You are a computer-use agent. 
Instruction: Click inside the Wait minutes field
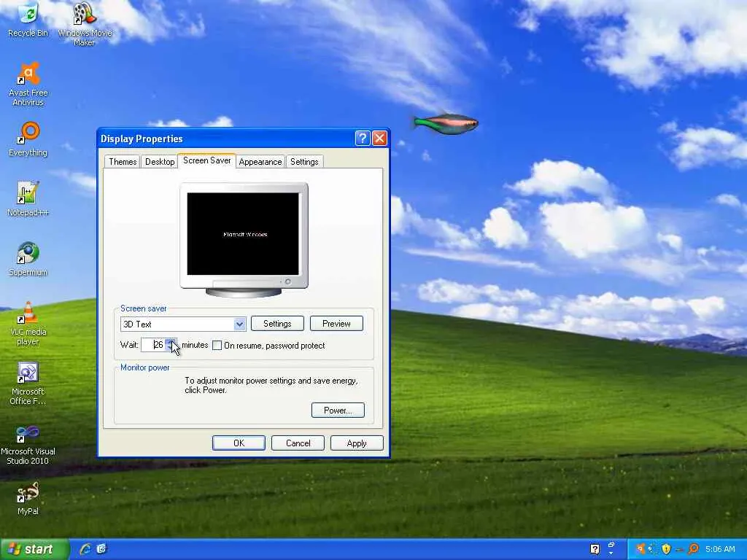pos(153,345)
